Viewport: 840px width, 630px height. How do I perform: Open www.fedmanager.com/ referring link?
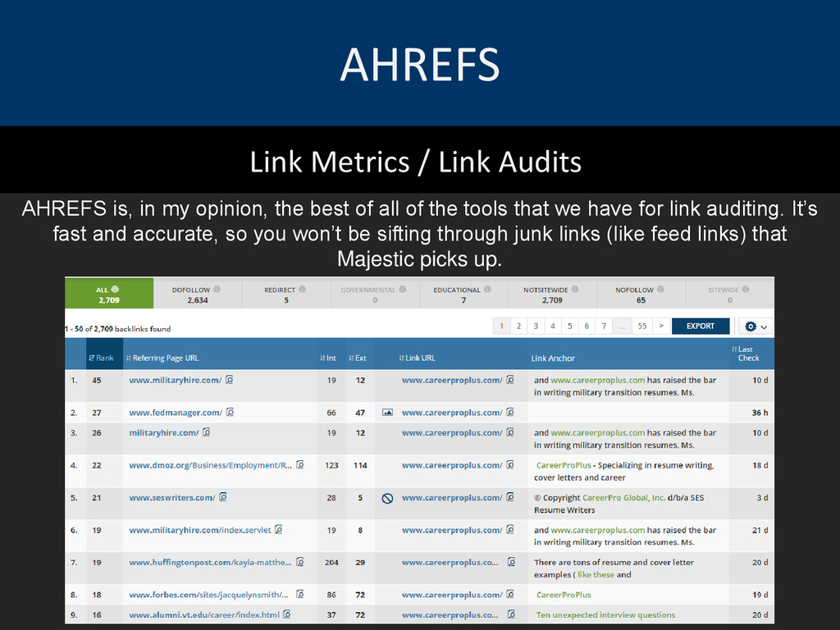point(176,413)
